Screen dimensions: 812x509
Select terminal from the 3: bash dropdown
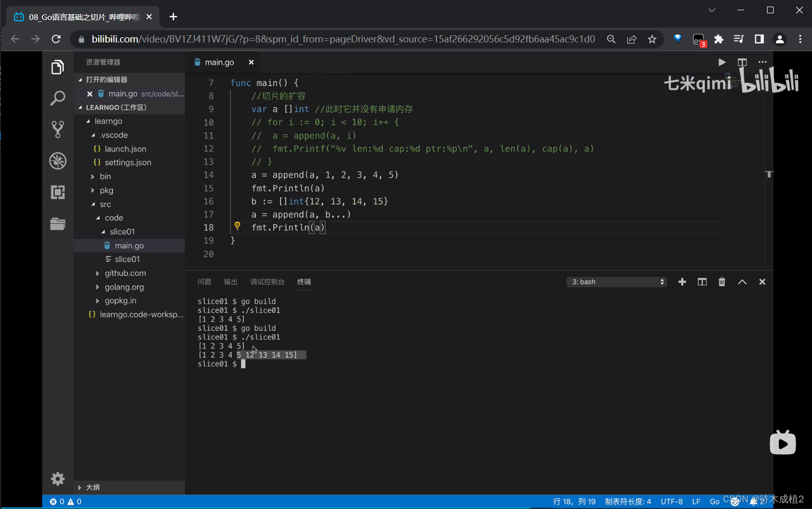click(x=617, y=282)
